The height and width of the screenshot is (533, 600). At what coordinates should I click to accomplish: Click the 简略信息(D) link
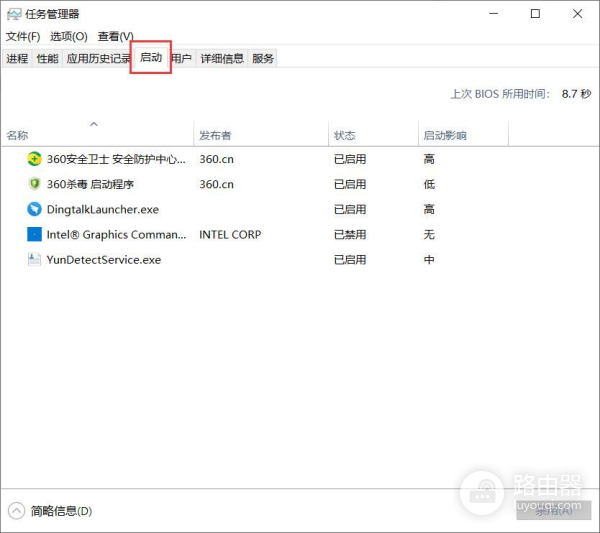(x=61, y=511)
